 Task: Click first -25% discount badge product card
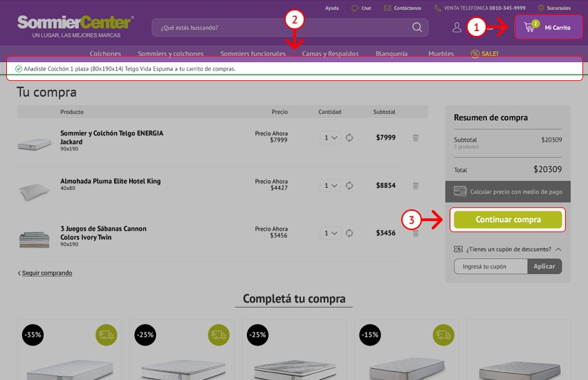pyautogui.click(x=145, y=334)
